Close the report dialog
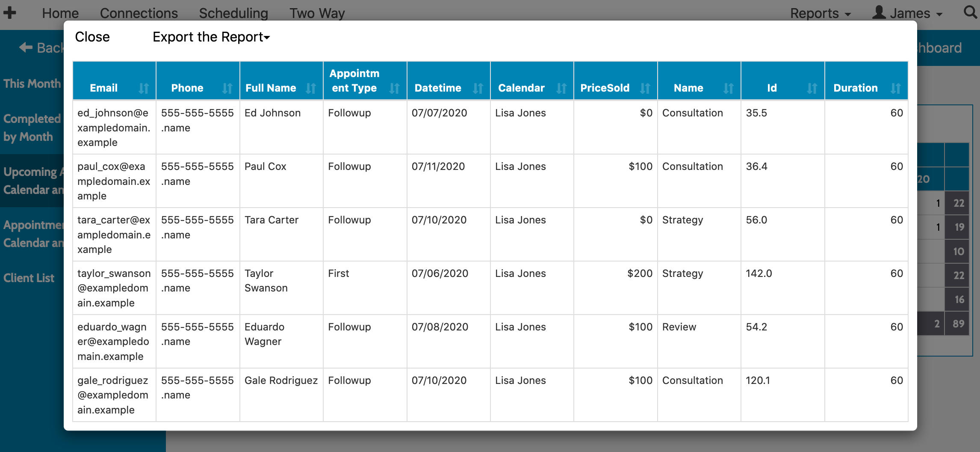Viewport: 980px width, 452px height. coord(92,37)
